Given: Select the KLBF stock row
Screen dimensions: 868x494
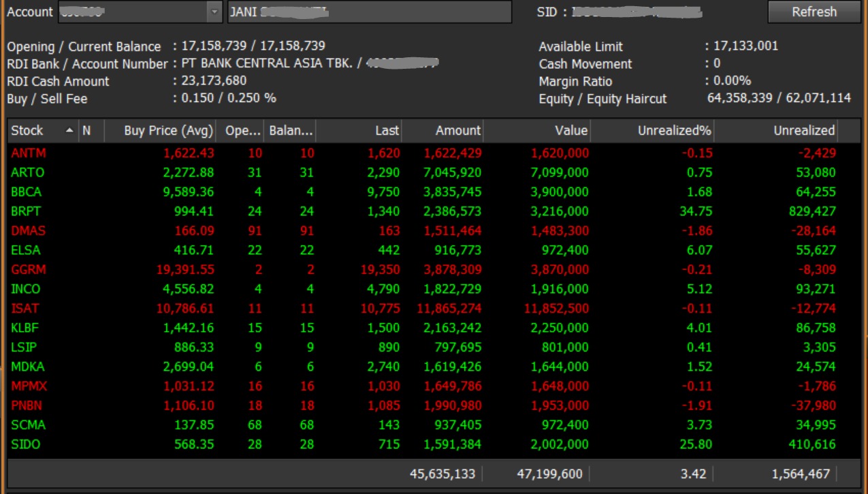Looking at the screenshot, I should point(26,328).
